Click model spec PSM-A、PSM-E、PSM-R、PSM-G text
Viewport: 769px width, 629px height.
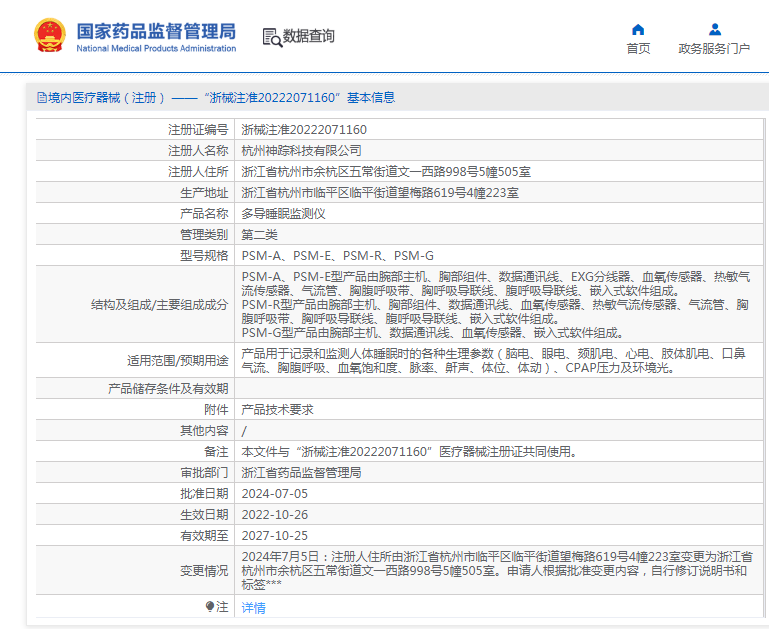[x=337, y=256]
